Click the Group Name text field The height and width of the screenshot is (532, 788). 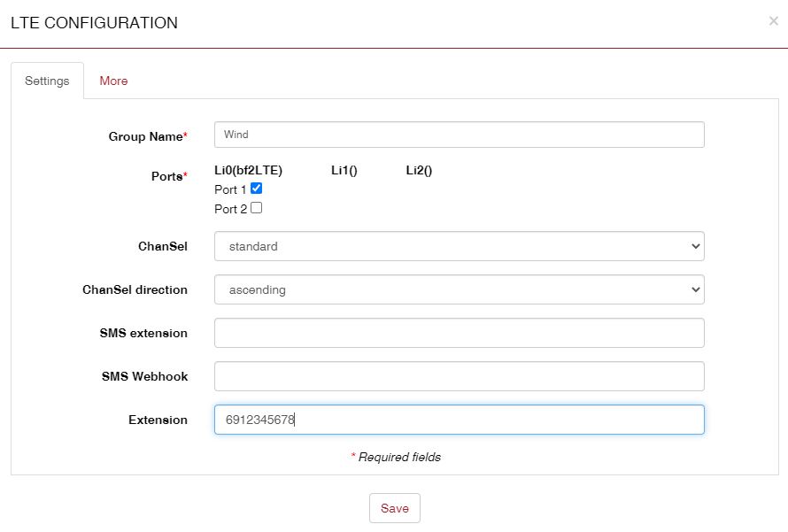pyautogui.click(x=459, y=135)
